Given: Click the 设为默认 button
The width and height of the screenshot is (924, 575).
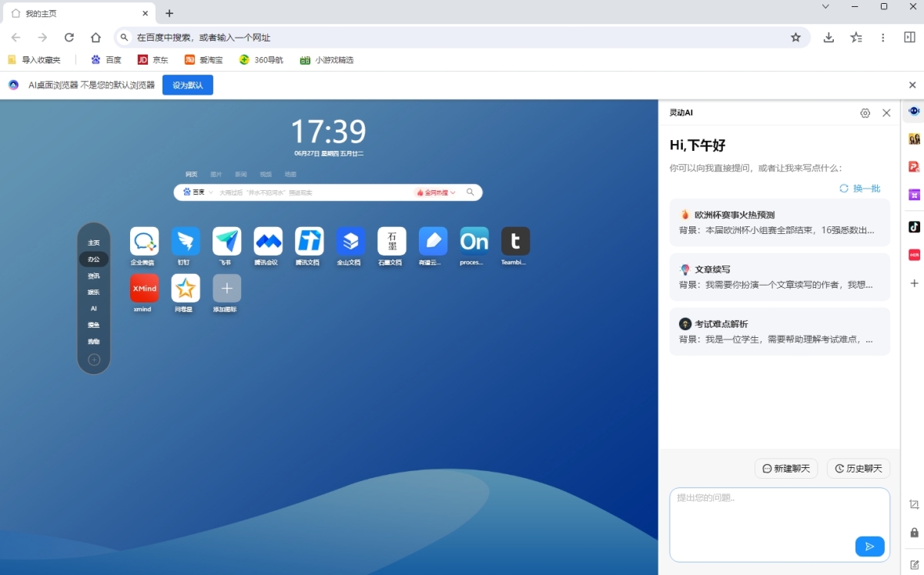Looking at the screenshot, I should [x=187, y=85].
